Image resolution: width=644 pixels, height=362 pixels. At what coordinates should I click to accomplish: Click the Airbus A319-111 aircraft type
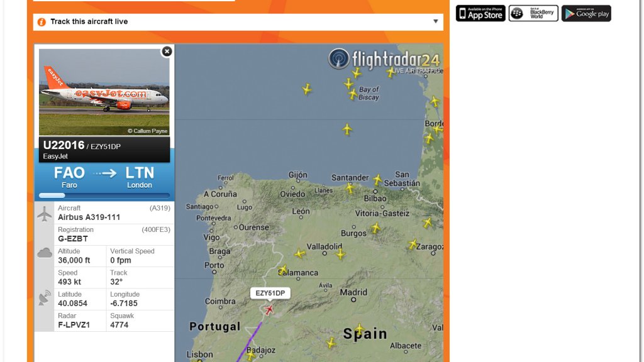pos(89,217)
